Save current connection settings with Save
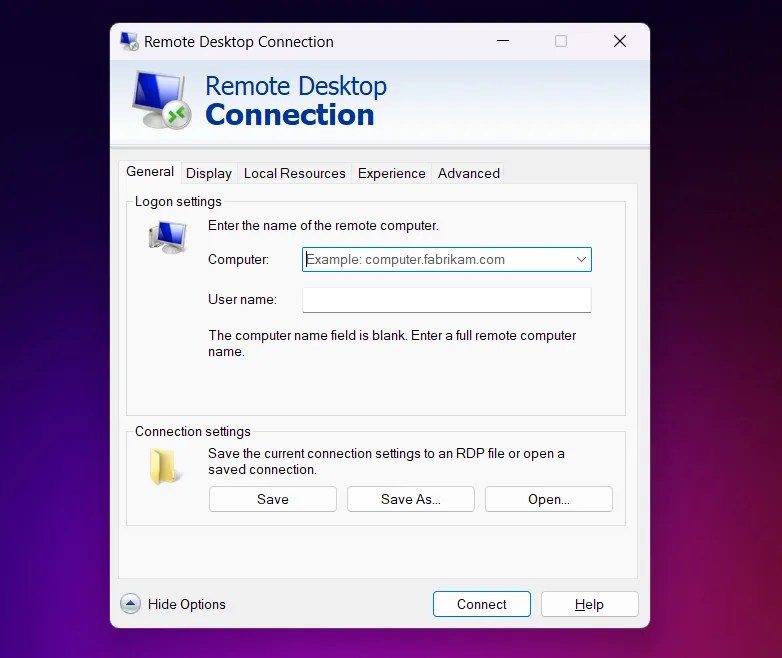Screen dimensions: 782x658 273,499
